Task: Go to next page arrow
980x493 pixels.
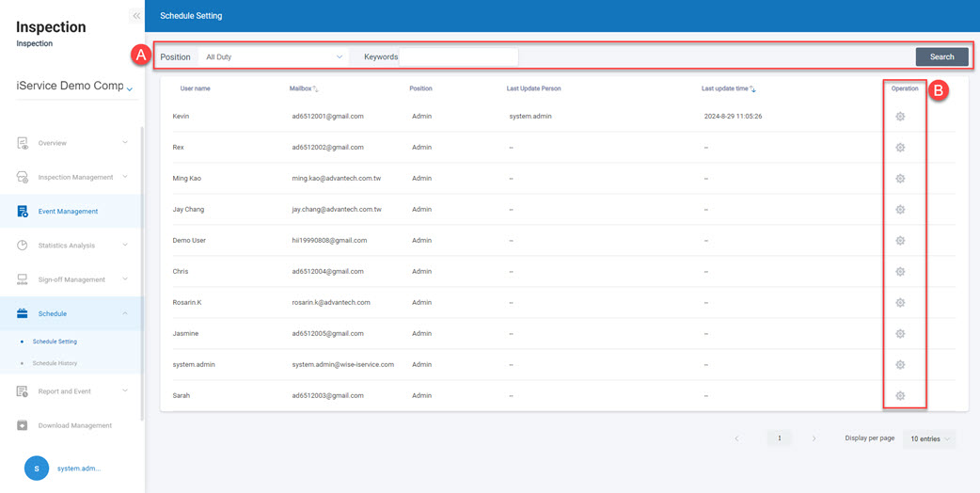Action: (814, 438)
